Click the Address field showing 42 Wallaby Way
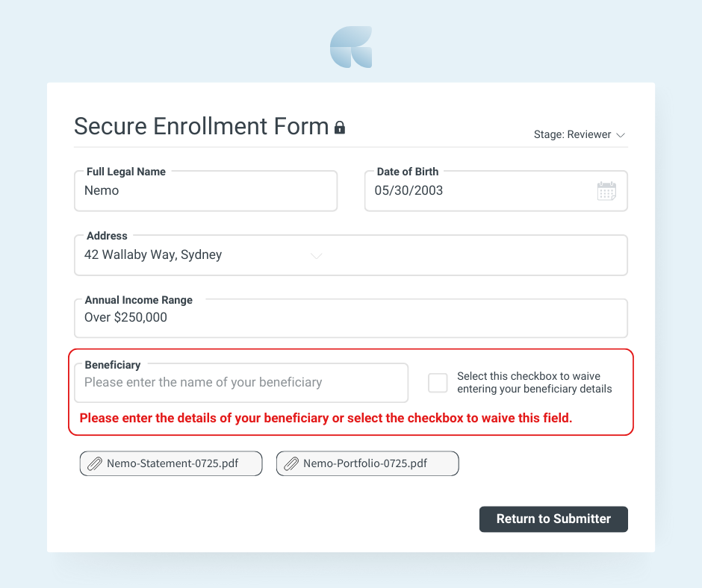This screenshot has width=702, height=588. (x=351, y=255)
